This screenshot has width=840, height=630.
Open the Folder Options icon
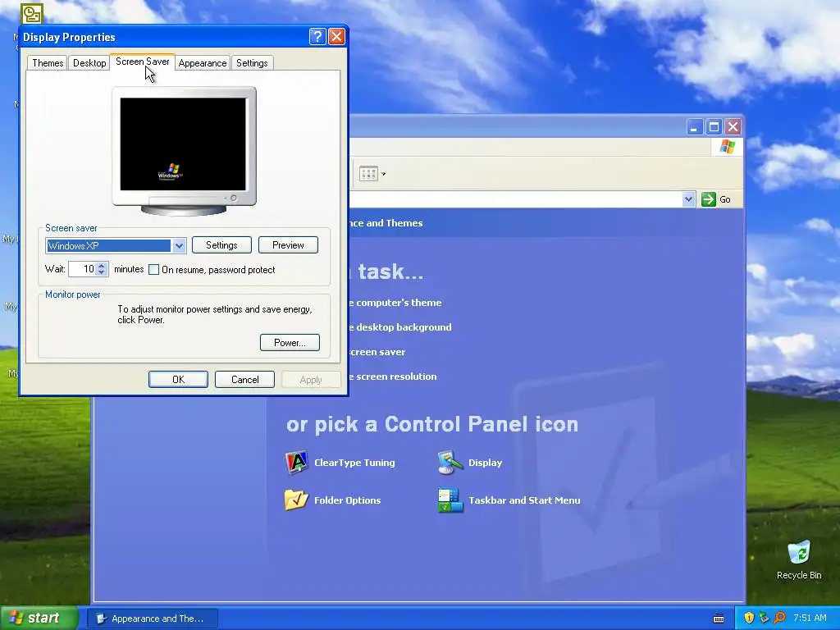[296, 500]
